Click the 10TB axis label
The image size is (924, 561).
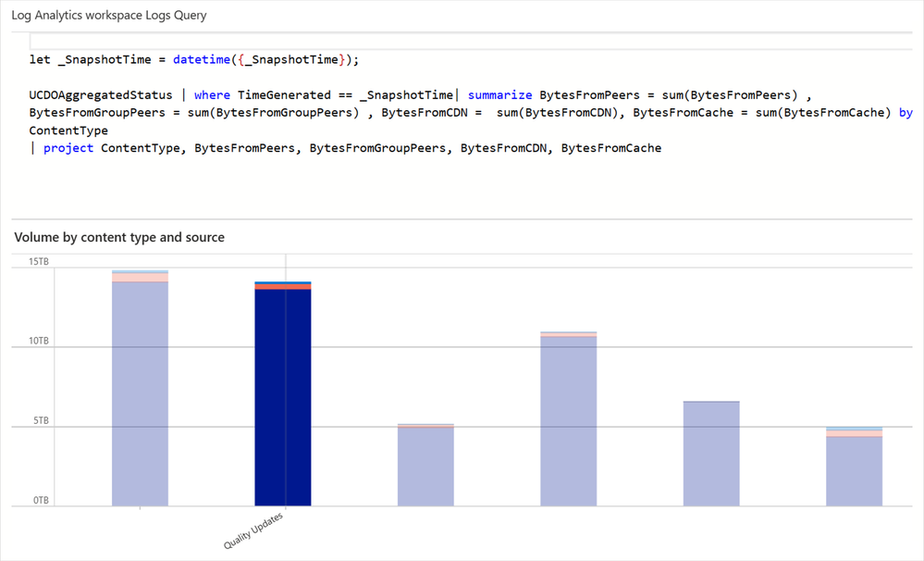point(39,341)
